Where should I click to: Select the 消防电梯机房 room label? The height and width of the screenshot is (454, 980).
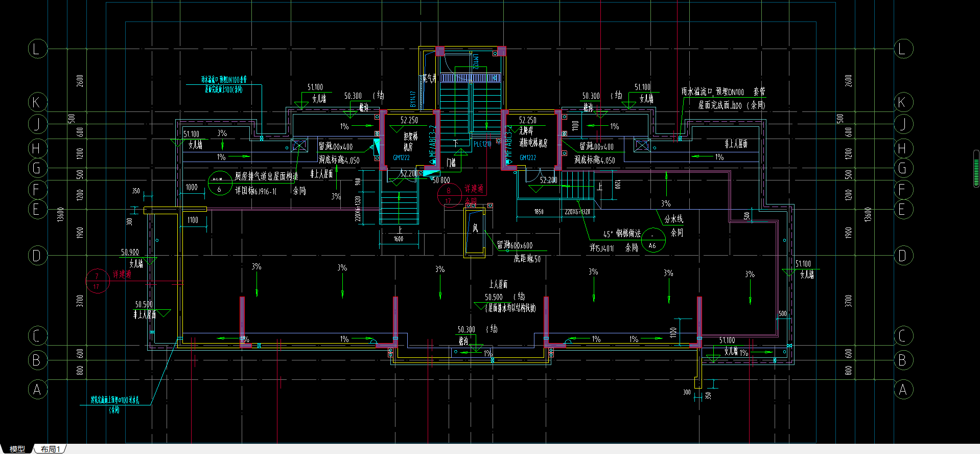533,143
